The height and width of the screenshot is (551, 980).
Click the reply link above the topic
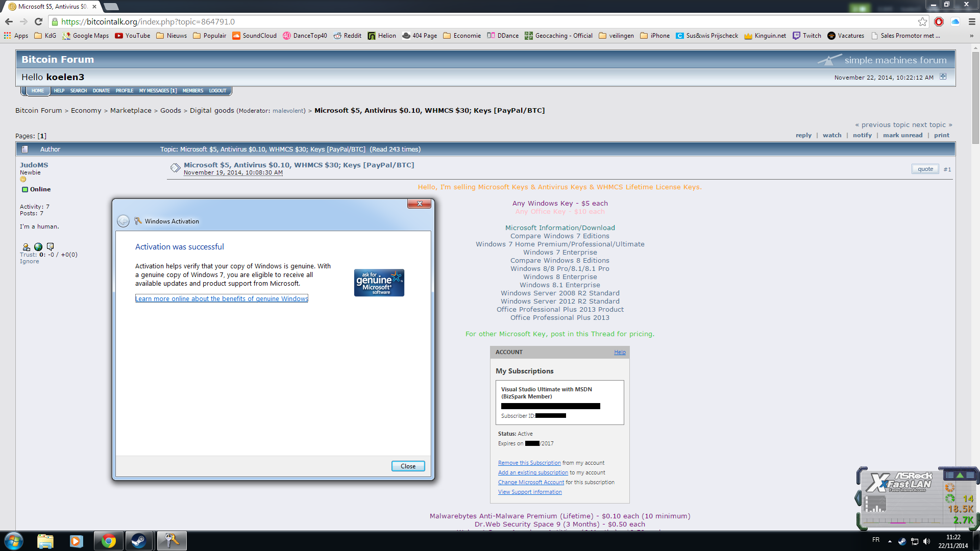[x=803, y=135]
